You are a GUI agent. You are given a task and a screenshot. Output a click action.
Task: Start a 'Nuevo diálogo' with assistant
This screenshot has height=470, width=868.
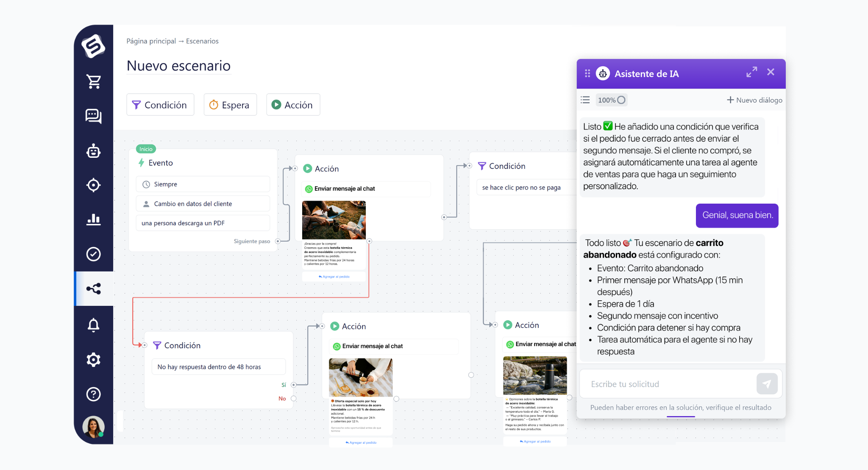(x=754, y=100)
